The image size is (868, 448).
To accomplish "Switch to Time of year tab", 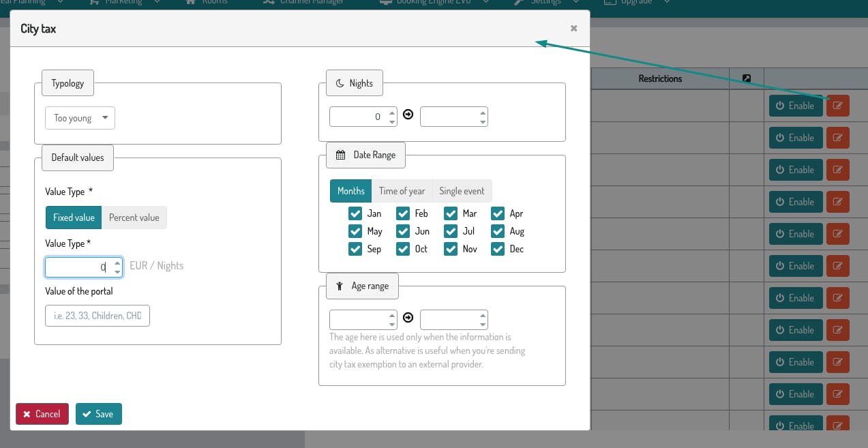I will pyautogui.click(x=402, y=191).
